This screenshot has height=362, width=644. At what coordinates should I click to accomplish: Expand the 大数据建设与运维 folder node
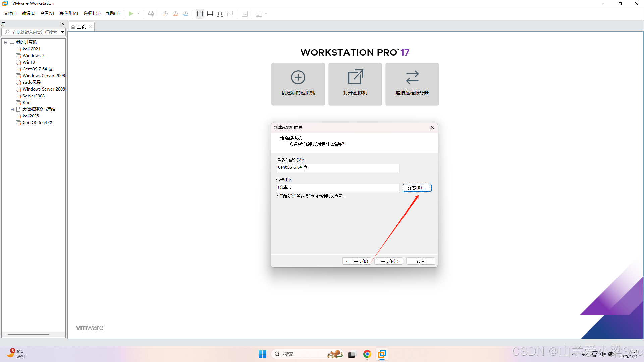12,109
